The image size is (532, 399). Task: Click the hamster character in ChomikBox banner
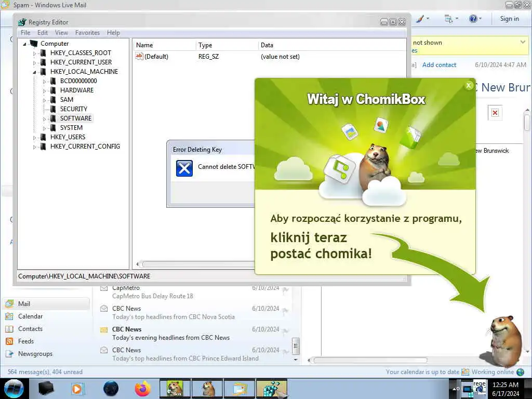376,166
